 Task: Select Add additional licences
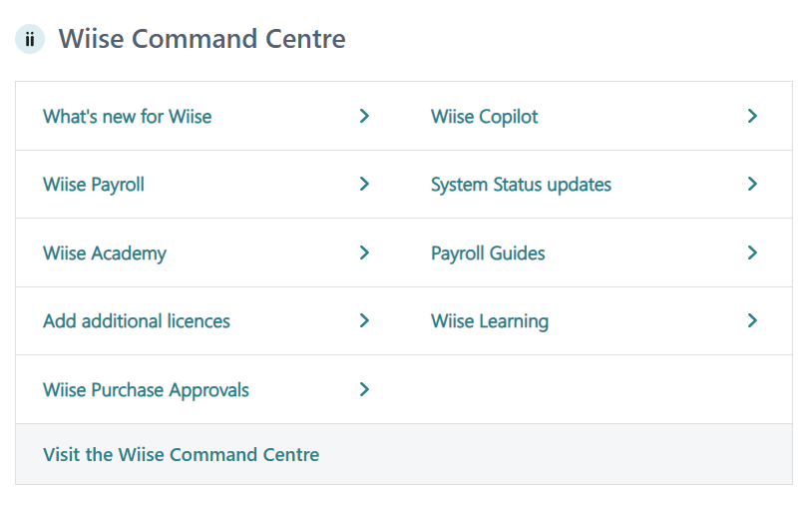pos(137,321)
